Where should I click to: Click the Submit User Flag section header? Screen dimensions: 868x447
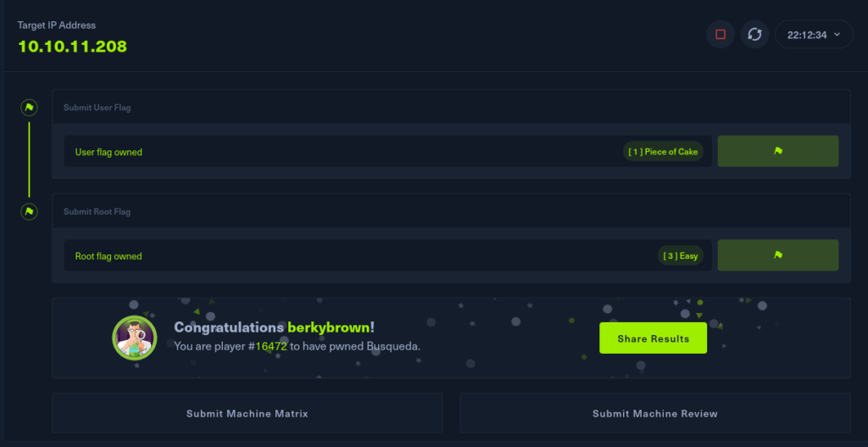pyautogui.click(x=97, y=108)
